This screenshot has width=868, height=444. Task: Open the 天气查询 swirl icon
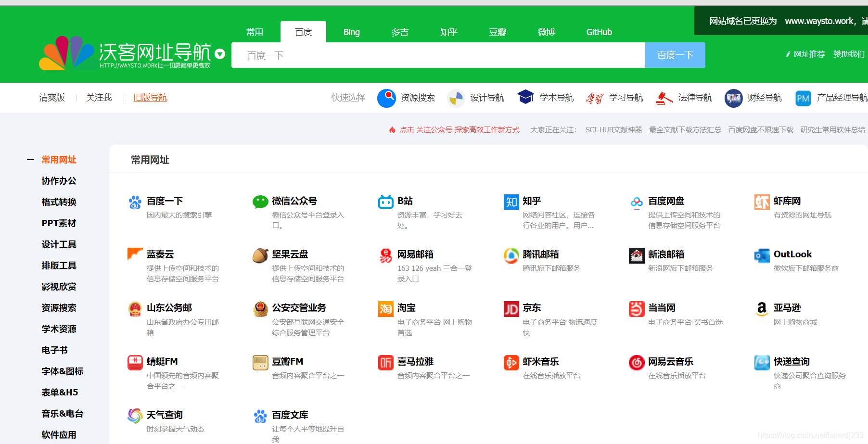(x=135, y=416)
